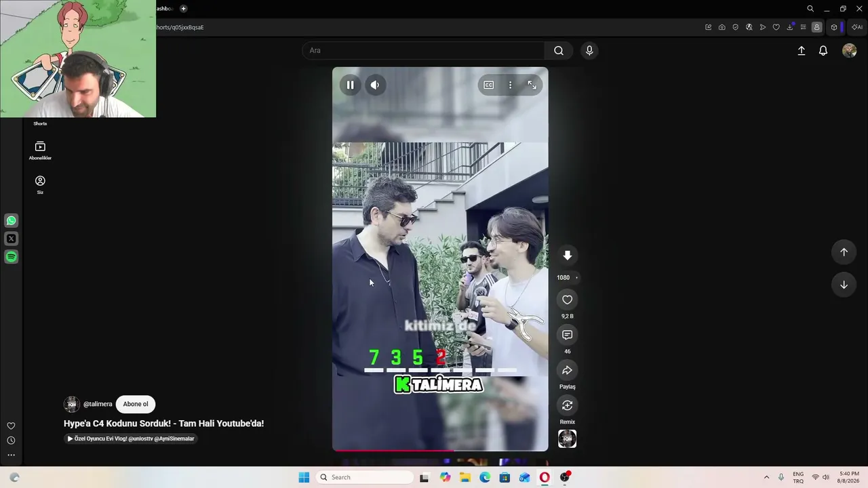Subscribe with the 'Abone ol' button
Screen dimensions: 868x488
(x=136, y=404)
